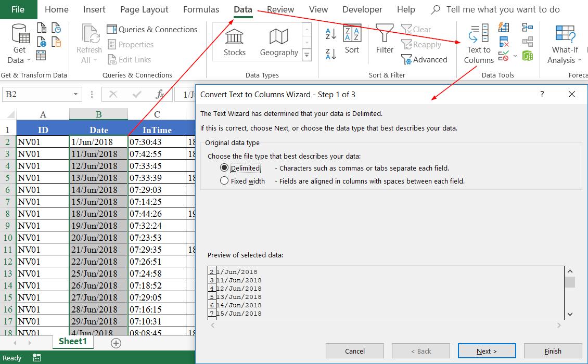
Task: Click the Insert Function fx icon
Action: coord(160,94)
